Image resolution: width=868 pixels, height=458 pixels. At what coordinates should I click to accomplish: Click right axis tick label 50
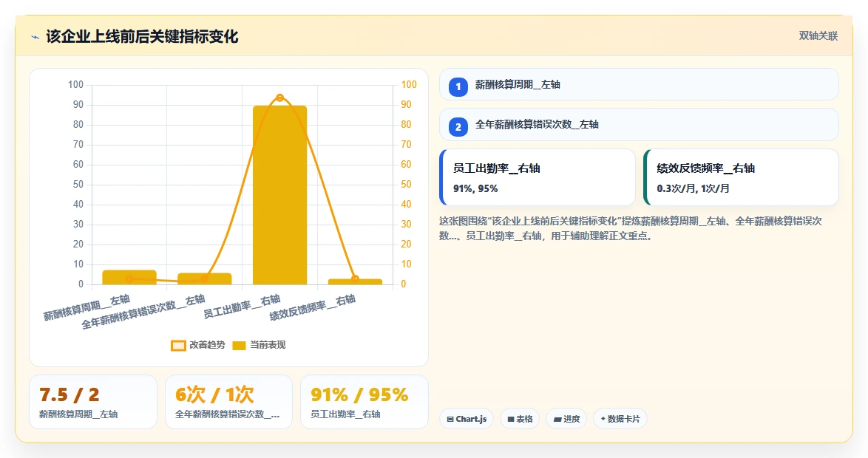pos(407,184)
